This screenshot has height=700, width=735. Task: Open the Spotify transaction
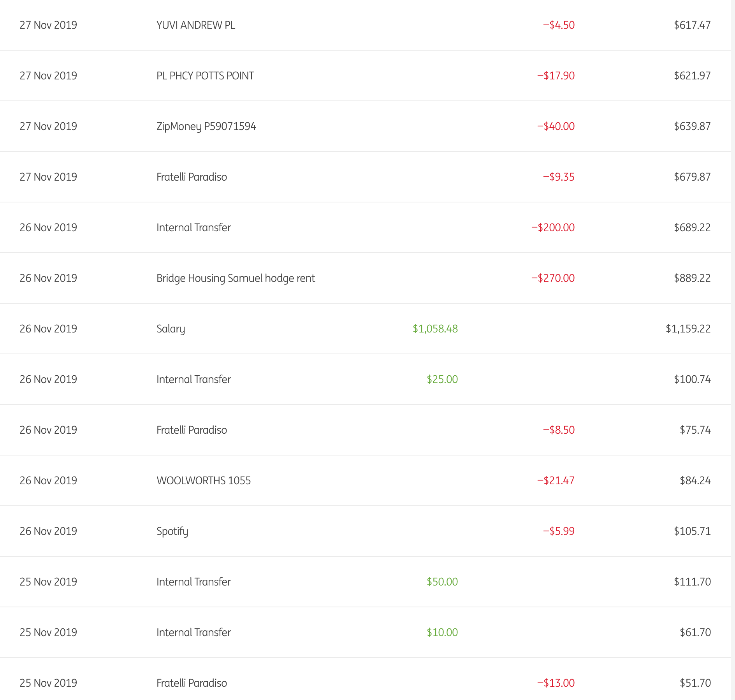tap(172, 531)
